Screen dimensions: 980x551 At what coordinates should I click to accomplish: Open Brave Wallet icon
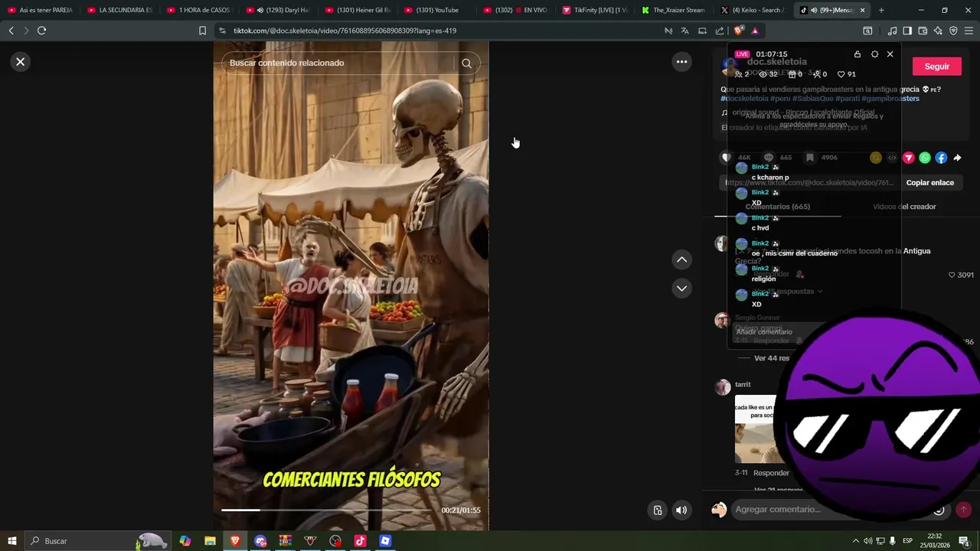[x=923, y=31]
